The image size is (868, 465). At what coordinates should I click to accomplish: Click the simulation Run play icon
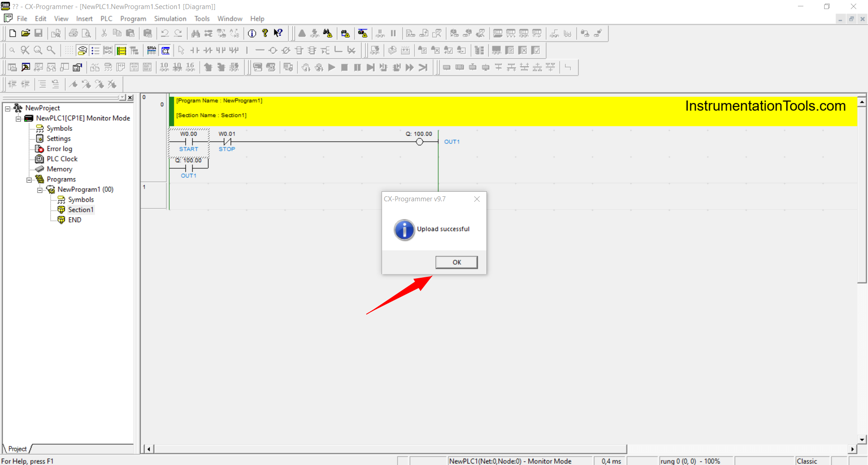[331, 67]
